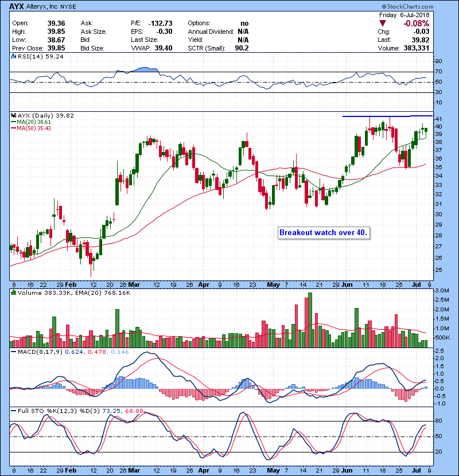
Task: Click the RSI(14) indicator icon
Action: [x=13, y=56]
